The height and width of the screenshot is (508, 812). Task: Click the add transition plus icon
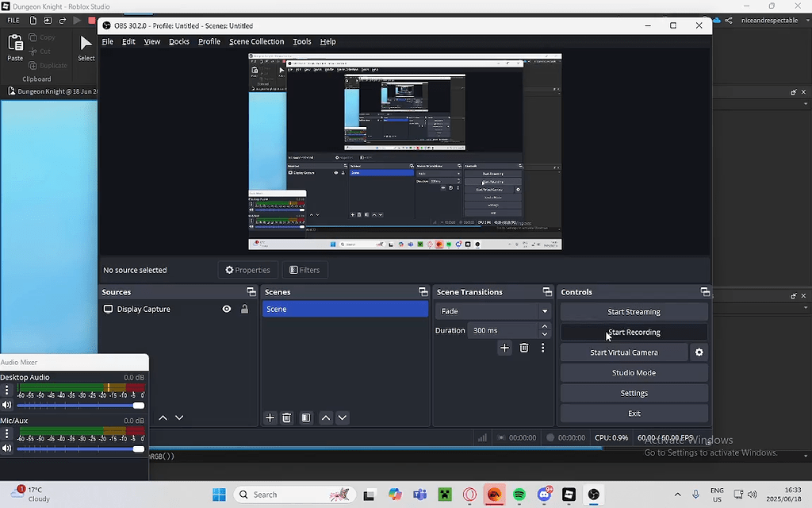pyautogui.click(x=504, y=348)
